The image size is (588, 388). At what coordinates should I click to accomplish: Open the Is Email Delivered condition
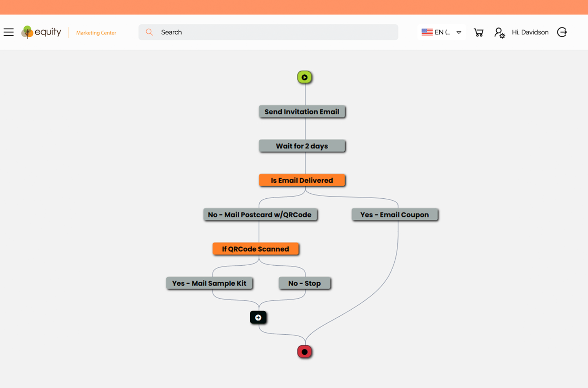click(302, 180)
